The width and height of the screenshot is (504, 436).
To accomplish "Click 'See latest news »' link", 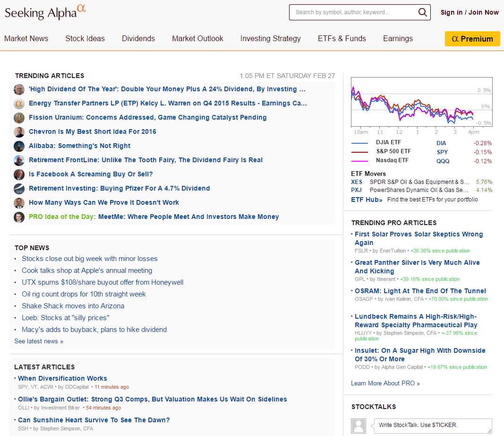I will [39, 341].
